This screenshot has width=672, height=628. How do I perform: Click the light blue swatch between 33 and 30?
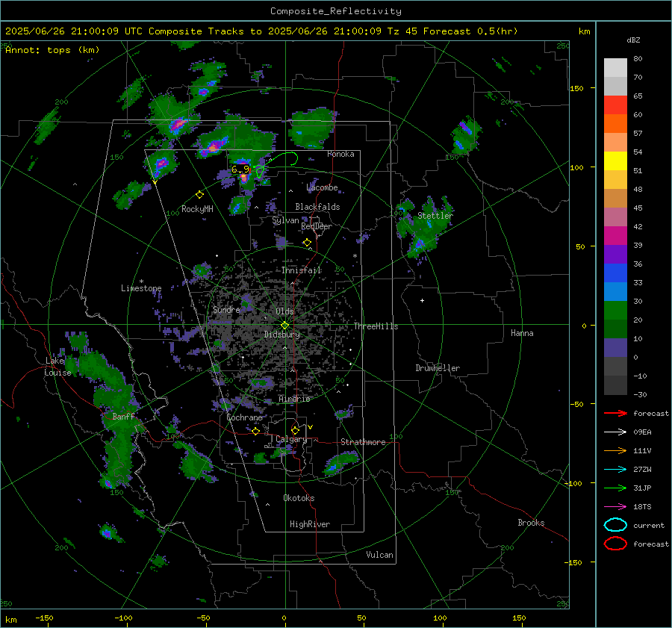click(615, 292)
